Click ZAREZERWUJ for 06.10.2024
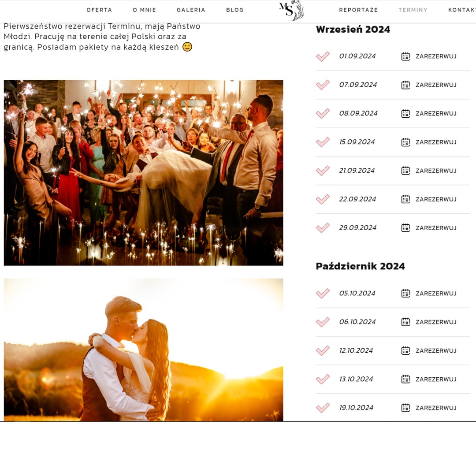 click(436, 322)
